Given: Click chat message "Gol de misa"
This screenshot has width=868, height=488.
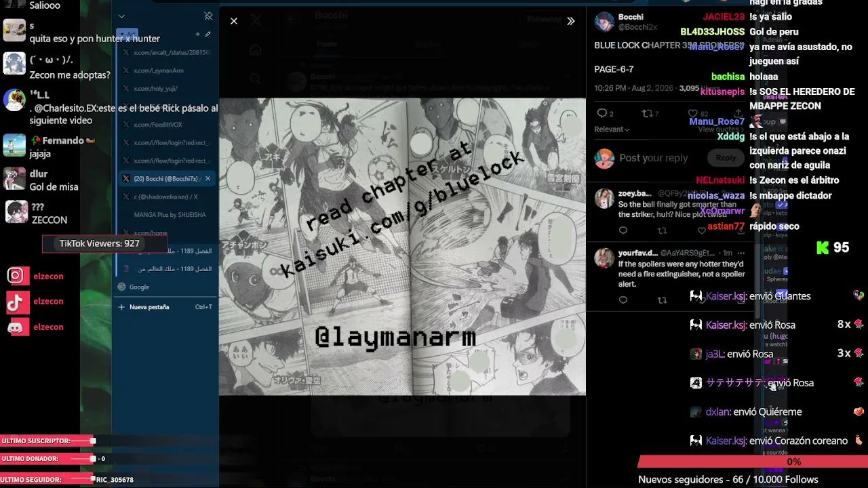Looking at the screenshot, I should click(x=54, y=187).
